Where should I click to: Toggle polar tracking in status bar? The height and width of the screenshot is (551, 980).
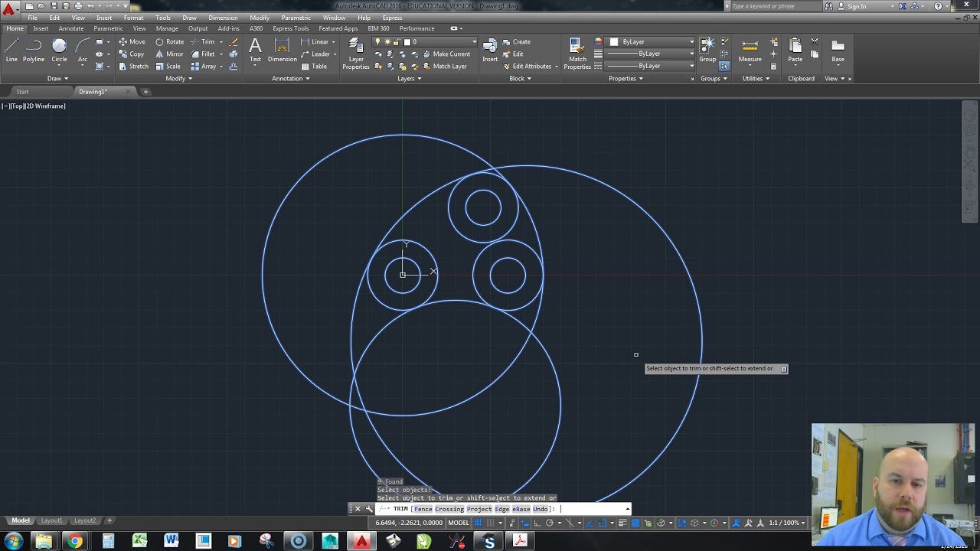[550, 523]
